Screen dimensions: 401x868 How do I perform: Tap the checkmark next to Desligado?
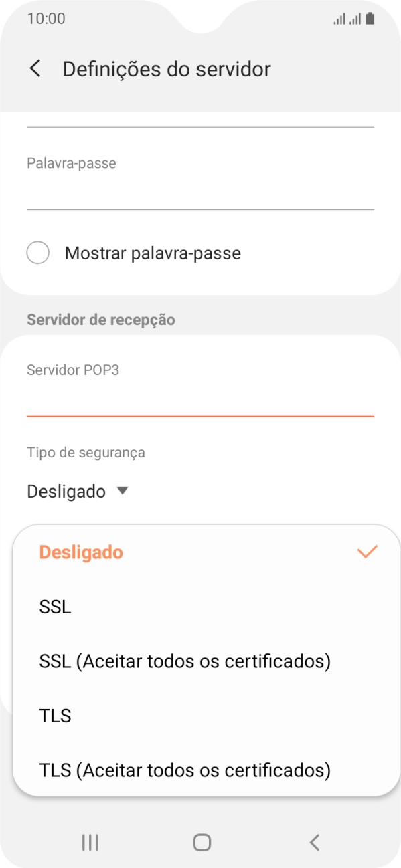(x=367, y=552)
